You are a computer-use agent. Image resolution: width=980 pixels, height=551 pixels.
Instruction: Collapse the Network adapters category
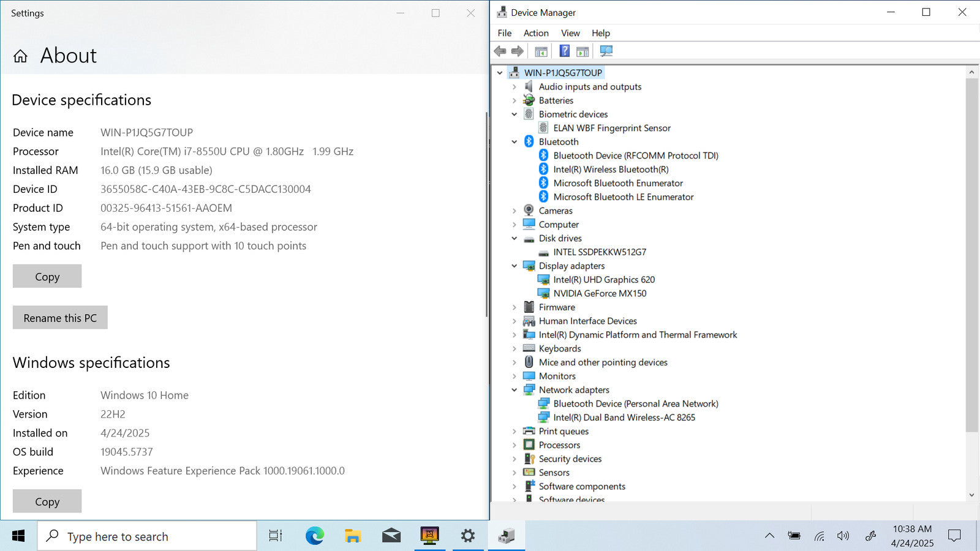click(514, 390)
